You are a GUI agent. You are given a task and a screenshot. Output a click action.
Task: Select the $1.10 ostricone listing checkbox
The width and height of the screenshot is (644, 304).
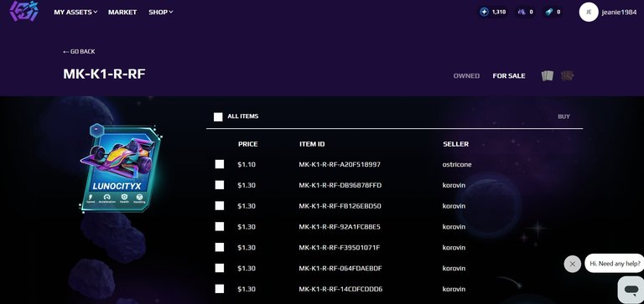pyautogui.click(x=220, y=164)
